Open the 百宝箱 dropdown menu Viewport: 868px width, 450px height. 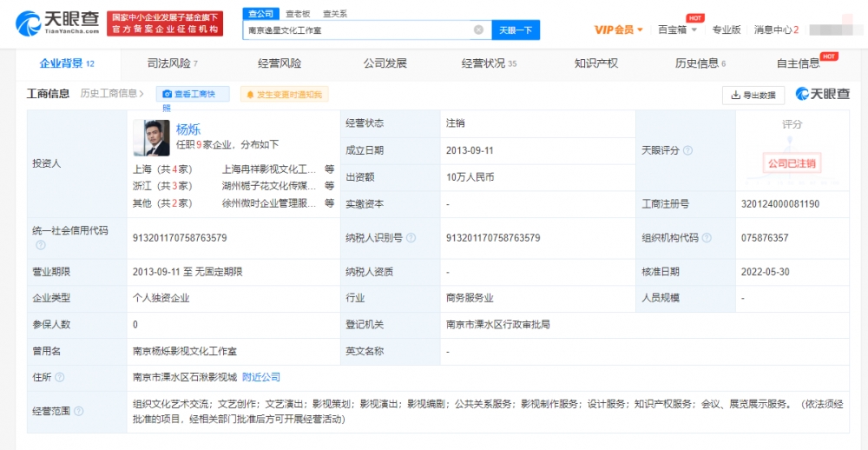[677, 30]
